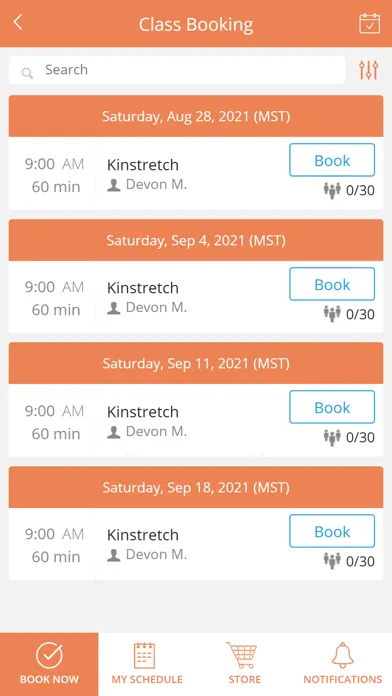
Task: Book the Sep 4 Kinstretch class
Action: pyautogui.click(x=332, y=284)
